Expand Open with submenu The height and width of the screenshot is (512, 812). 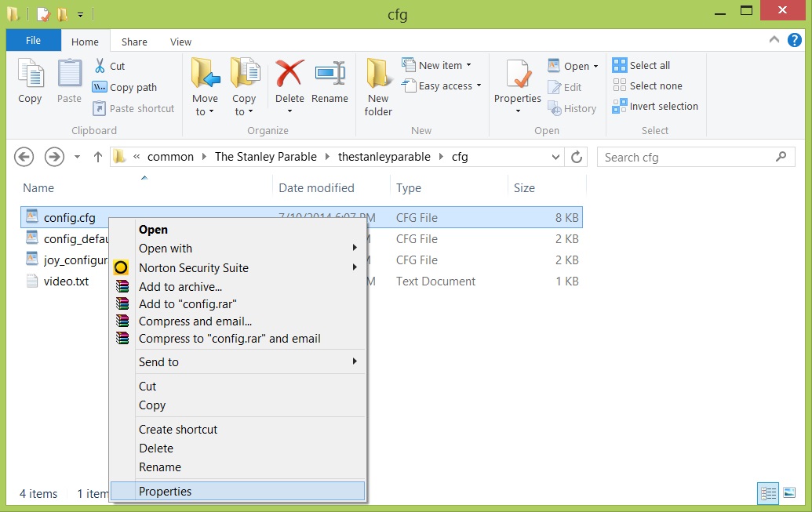pyautogui.click(x=238, y=249)
